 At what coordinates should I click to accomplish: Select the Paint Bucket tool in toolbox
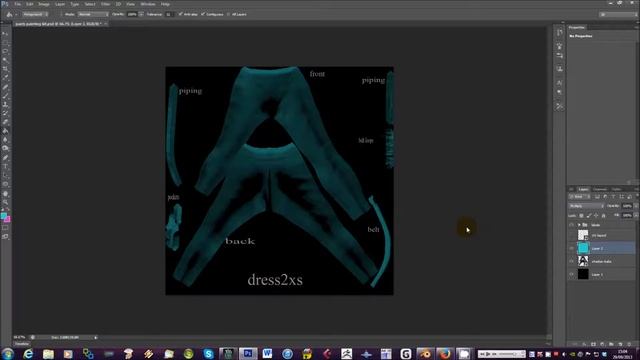point(5,131)
